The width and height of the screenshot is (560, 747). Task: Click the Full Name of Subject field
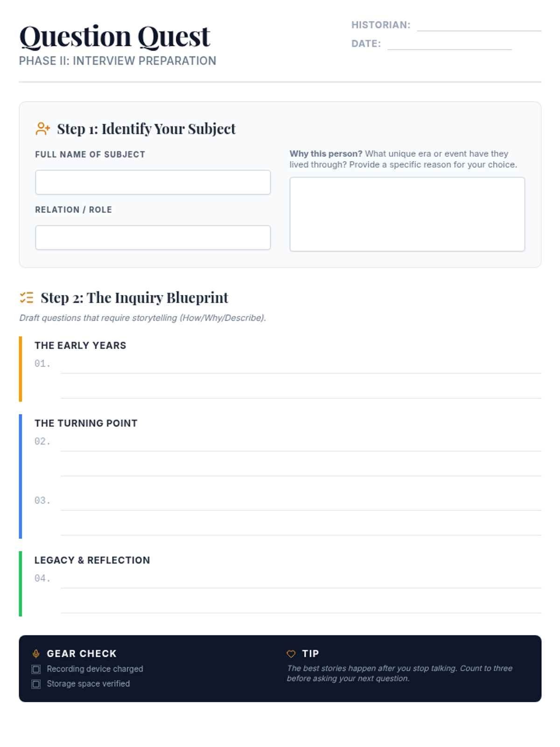153,182
